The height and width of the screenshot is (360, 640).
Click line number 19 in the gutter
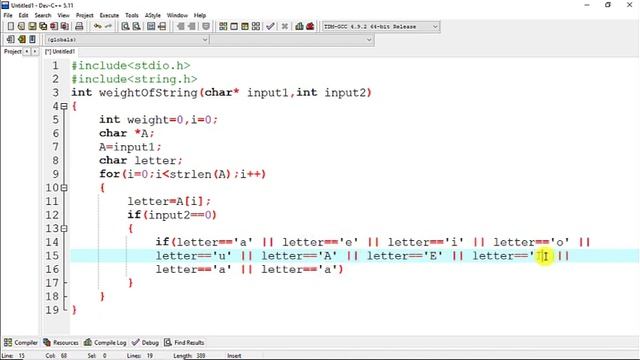(x=52, y=310)
